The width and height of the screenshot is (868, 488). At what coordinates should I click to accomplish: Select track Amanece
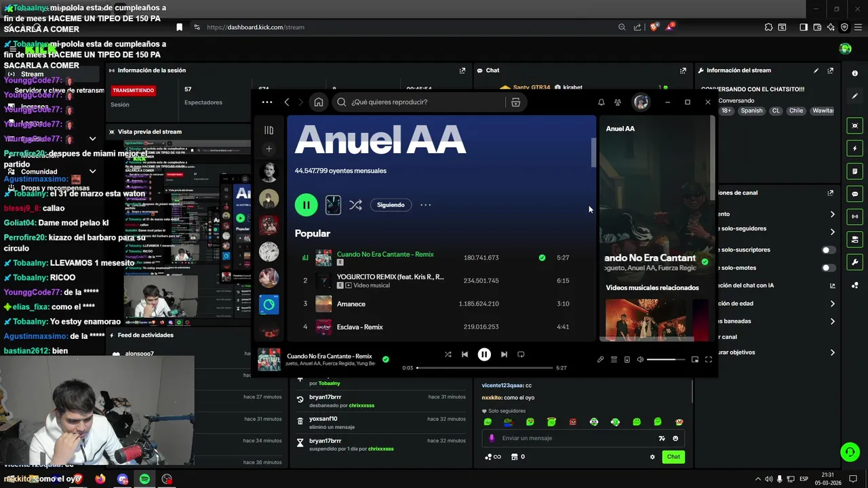[x=351, y=304]
